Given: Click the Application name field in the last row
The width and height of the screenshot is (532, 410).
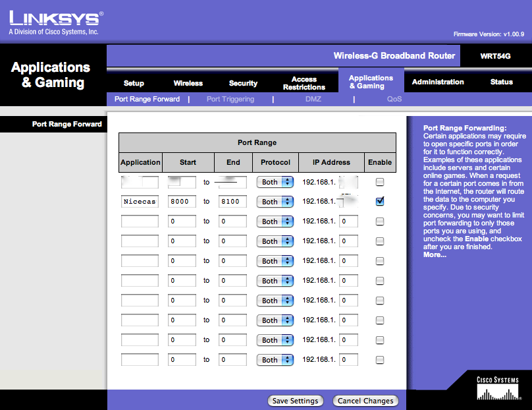Looking at the screenshot, I should (x=140, y=359).
